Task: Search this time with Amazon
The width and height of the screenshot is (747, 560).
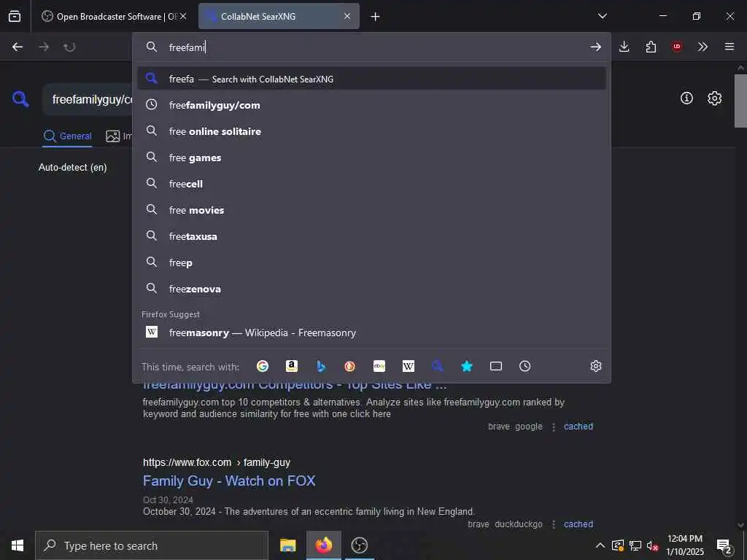Action: coord(292,366)
